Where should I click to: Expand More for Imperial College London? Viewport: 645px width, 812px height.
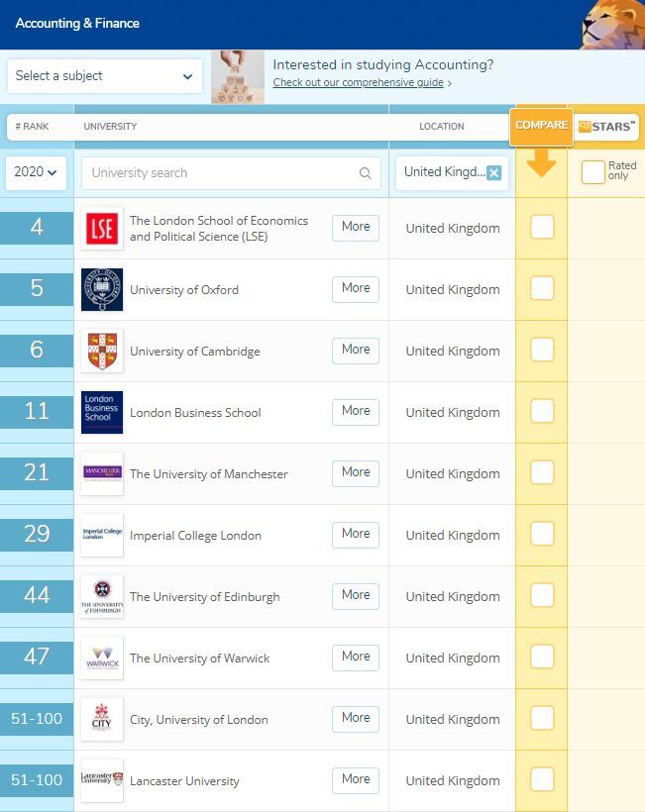coord(356,534)
